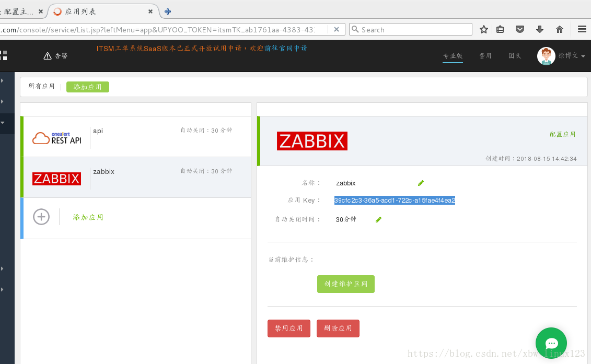This screenshot has width=591, height=364.
Task: Click the 创建维护区间 button
Action: tap(345, 284)
